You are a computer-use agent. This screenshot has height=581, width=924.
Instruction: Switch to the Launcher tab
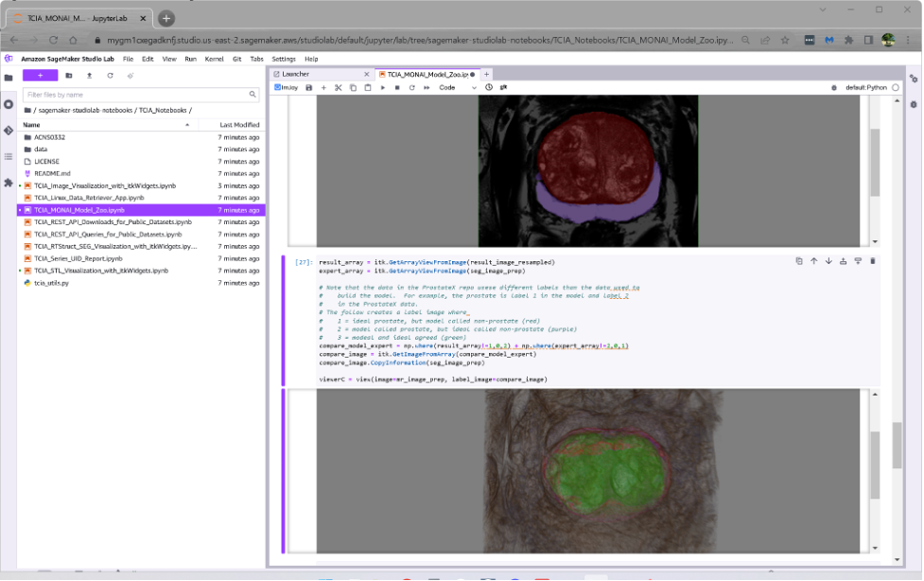296,74
